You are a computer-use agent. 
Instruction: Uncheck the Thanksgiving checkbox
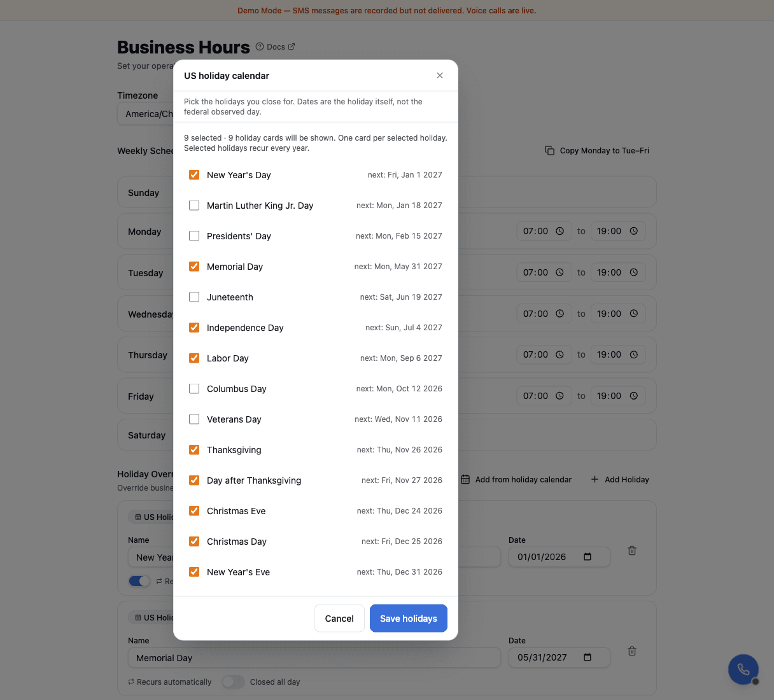point(194,450)
